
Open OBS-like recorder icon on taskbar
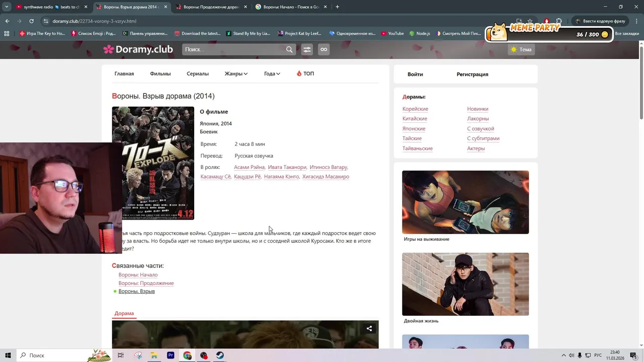(204, 355)
